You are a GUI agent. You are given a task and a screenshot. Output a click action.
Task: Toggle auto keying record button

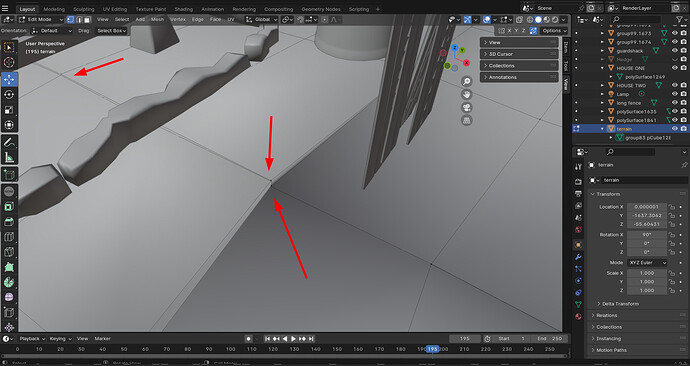point(249,339)
